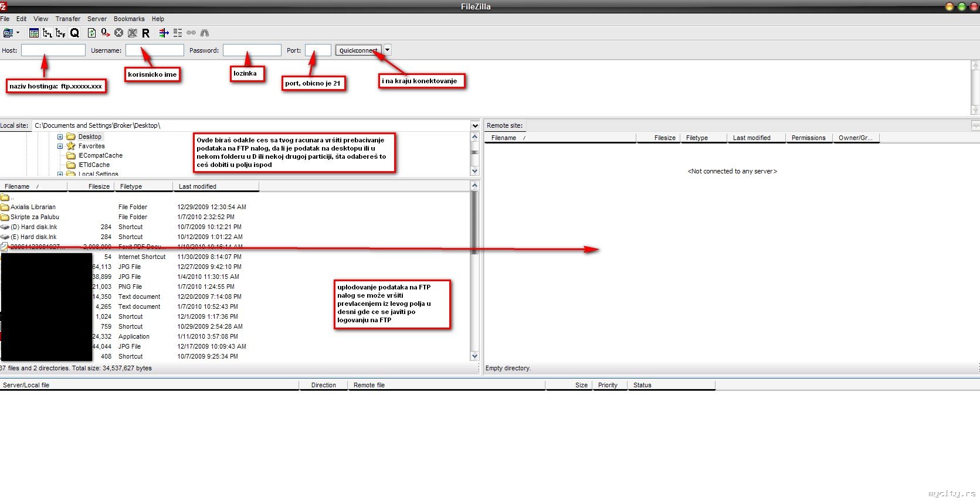Sort local files by Filename column
The height and width of the screenshot is (501, 980).
click(x=33, y=186)
